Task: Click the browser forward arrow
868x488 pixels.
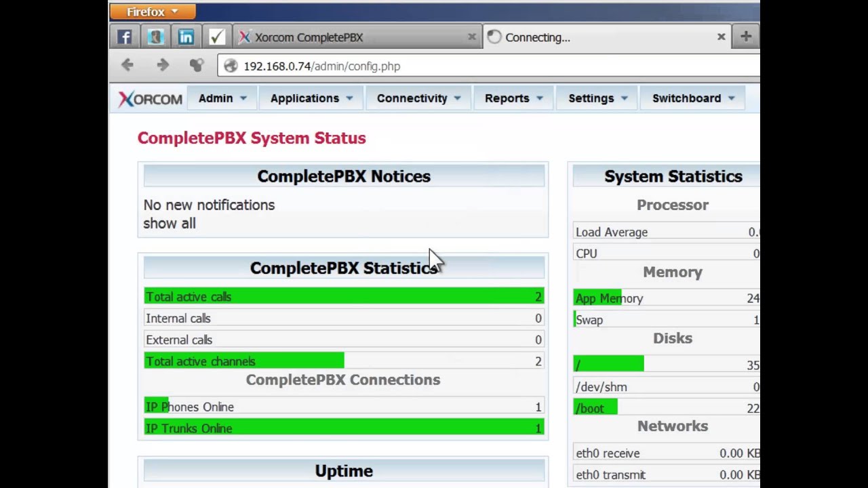Action: [163, 65]
